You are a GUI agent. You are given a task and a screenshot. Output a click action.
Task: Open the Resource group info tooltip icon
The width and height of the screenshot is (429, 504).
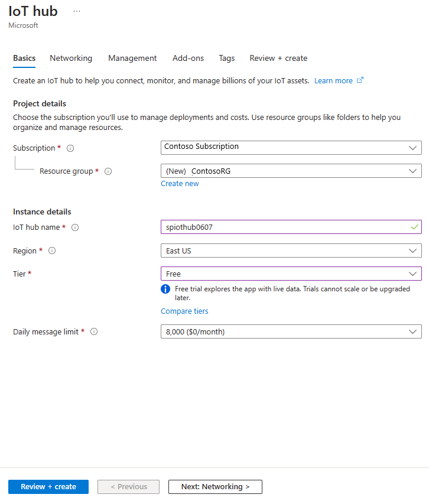coord(108,171)
